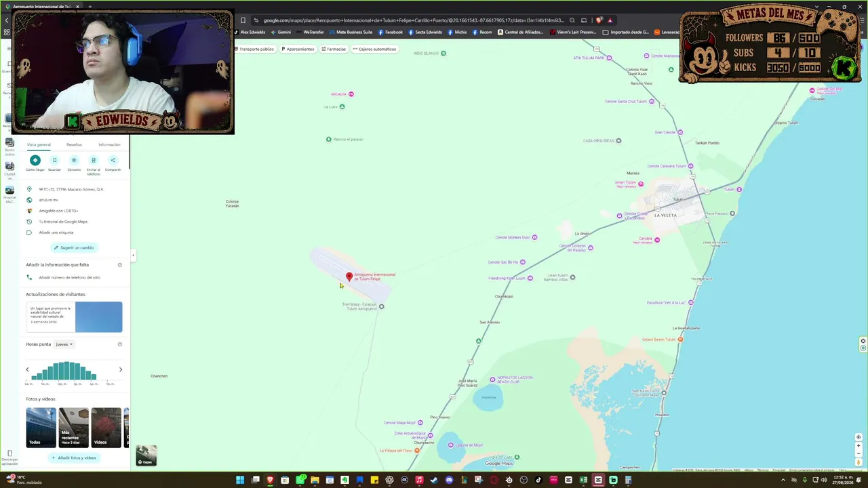Open Excel from the taskbar

583,480
